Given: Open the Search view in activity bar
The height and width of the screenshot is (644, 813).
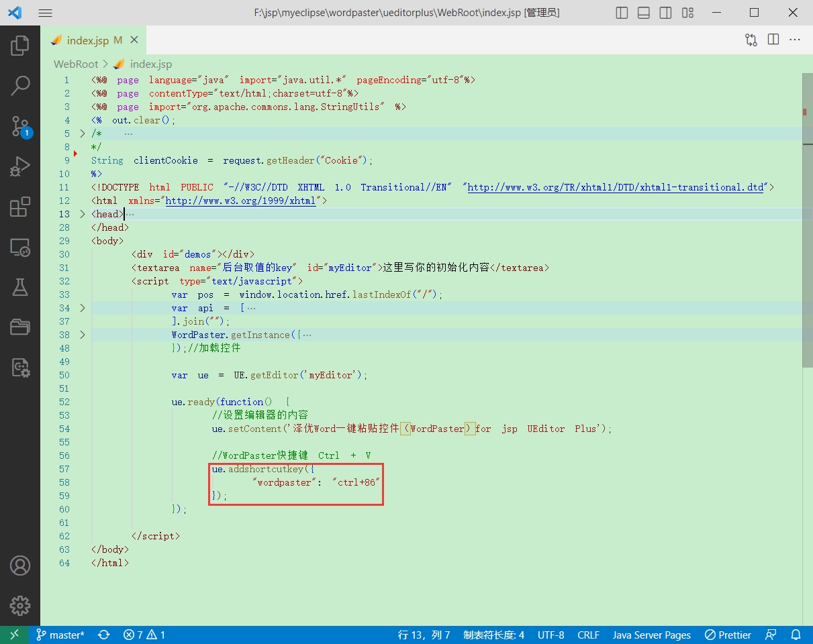Looking at the screenshot, I should pyautogui.click(x=20, y=85).
